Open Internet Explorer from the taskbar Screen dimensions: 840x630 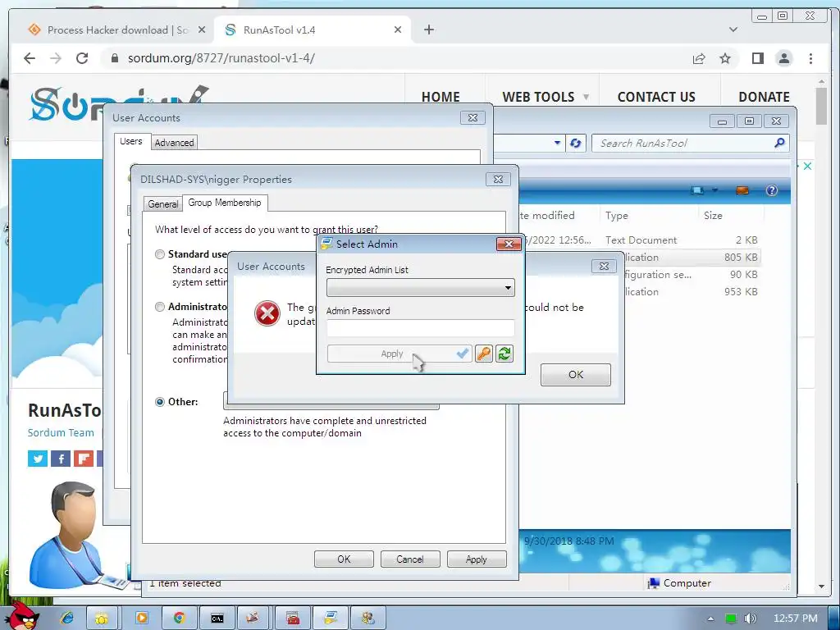[66, 618]
